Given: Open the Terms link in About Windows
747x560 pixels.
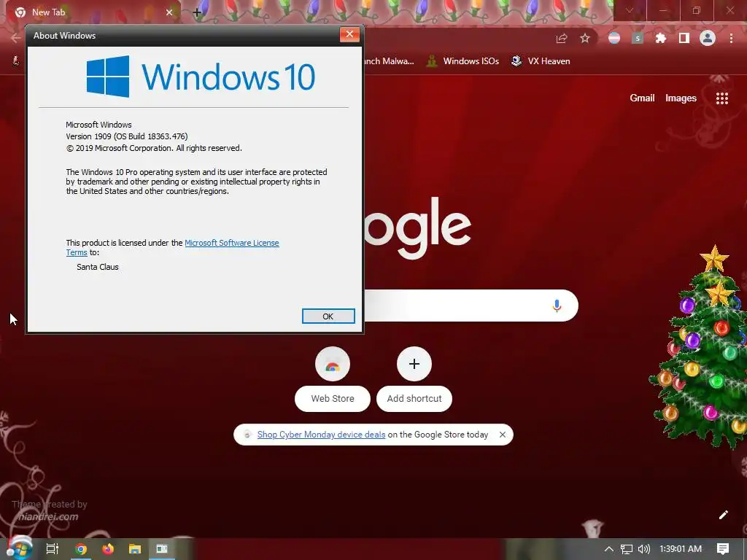Looking at the screenshot, I should pyautogui.click(x=77, y=252).
